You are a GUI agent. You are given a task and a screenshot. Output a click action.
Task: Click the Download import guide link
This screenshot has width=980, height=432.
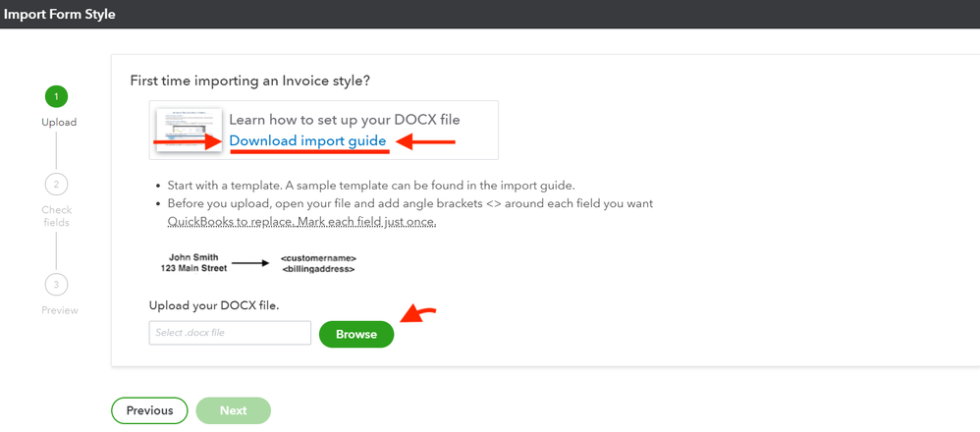(307, 141)
